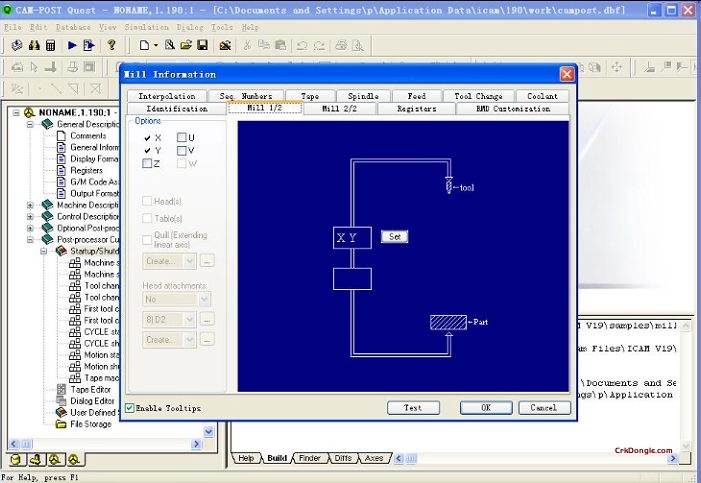Click the floppy disk save icon
Image resolution: width=701 pixels, height=483 pixels.
coord(202,46)
